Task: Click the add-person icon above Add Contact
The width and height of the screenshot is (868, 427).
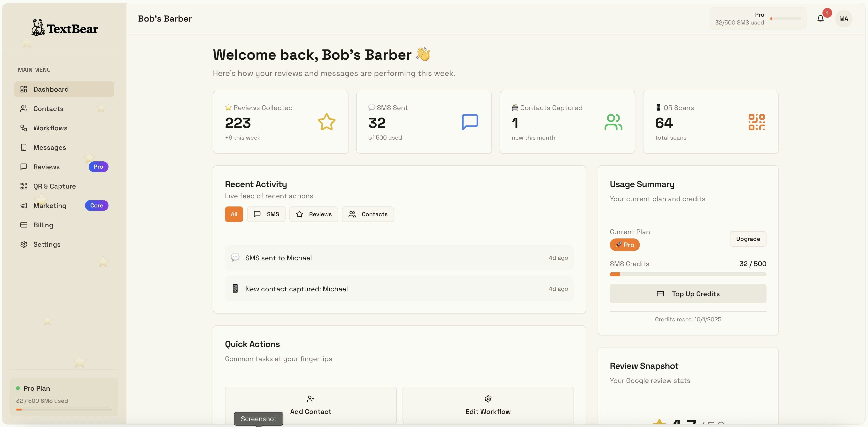Action: [x=310, y=399]
